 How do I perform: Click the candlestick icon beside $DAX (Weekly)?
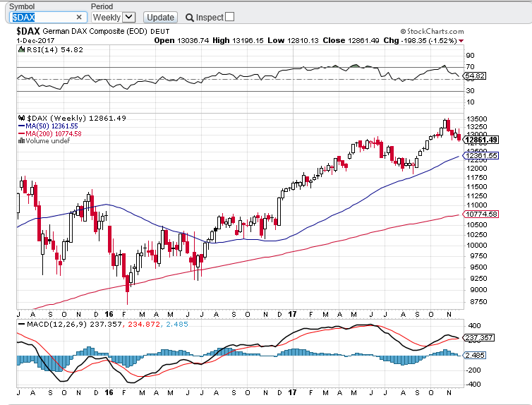(21, 118)
